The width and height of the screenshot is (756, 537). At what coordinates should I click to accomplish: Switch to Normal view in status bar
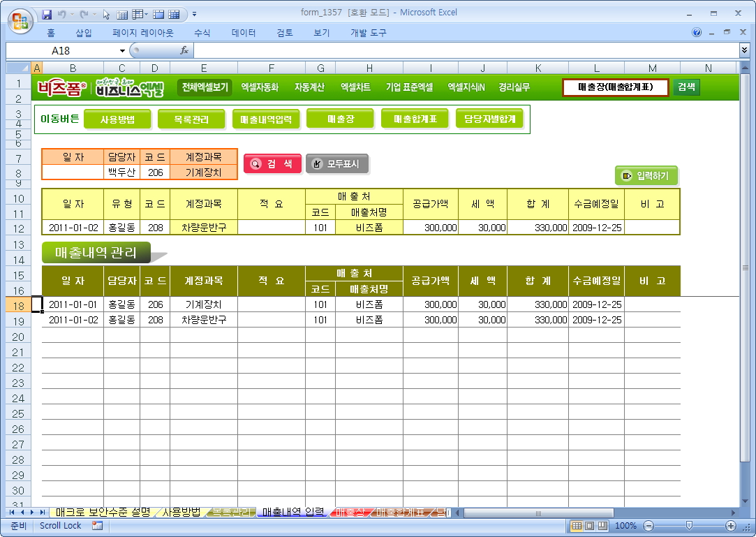coord(577,526)
